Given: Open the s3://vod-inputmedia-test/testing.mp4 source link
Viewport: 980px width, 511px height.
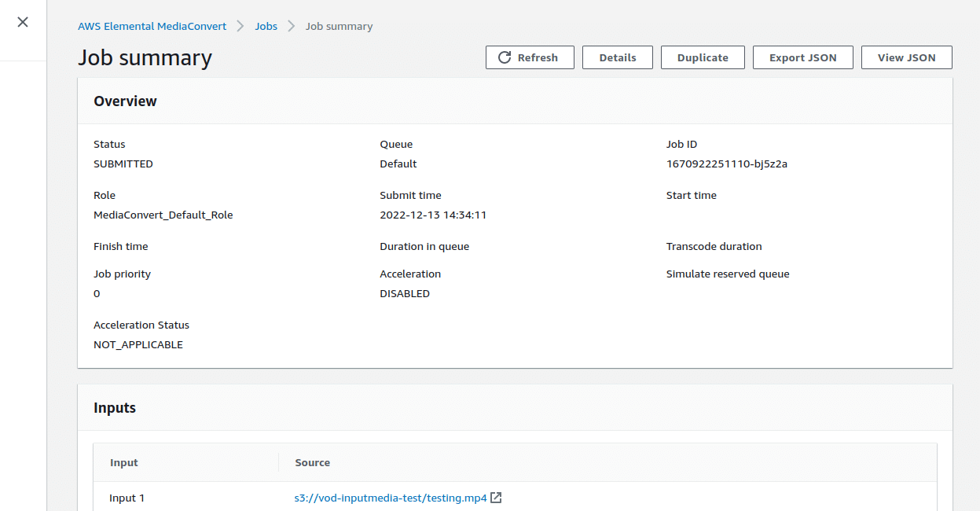Looking at the screenshot, I should coord(391,498).
